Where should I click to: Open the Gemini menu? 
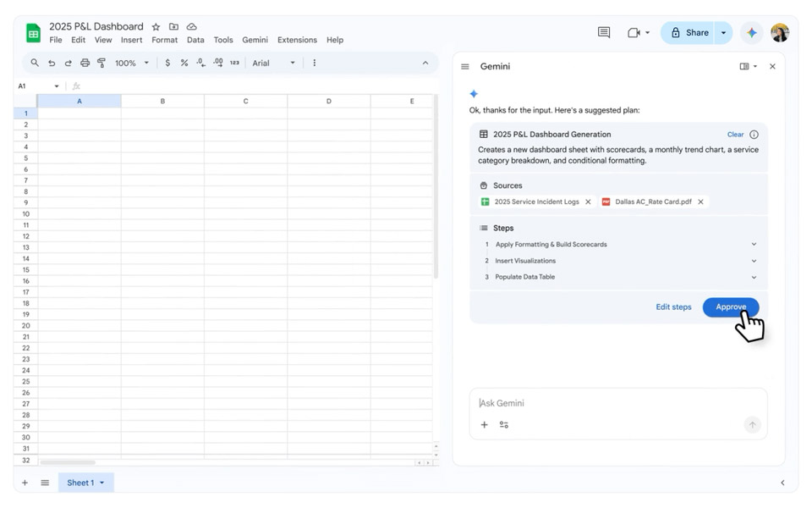255,40
